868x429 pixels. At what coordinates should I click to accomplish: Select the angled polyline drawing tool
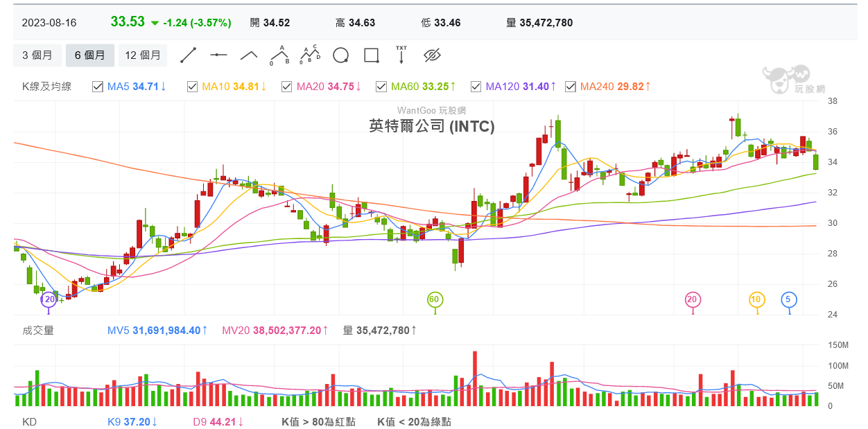249,55
